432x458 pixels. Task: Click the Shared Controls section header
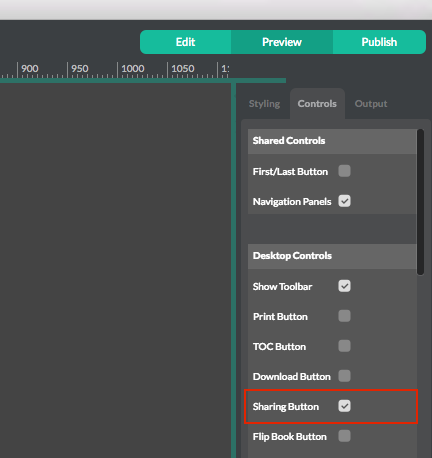tap(332, 141)
